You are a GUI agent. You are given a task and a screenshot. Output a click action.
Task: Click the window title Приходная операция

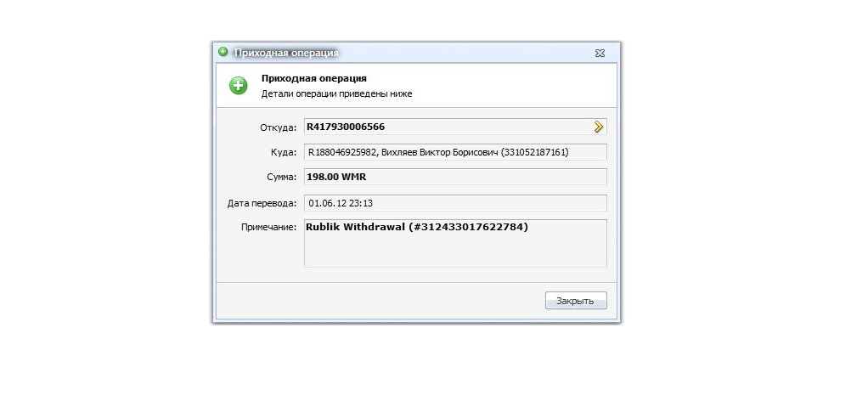286,54
